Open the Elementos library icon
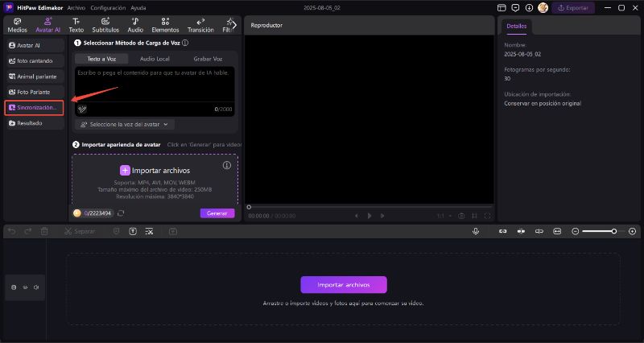Image resolution: width=644 pixels, height=343 pixels. 165,25
